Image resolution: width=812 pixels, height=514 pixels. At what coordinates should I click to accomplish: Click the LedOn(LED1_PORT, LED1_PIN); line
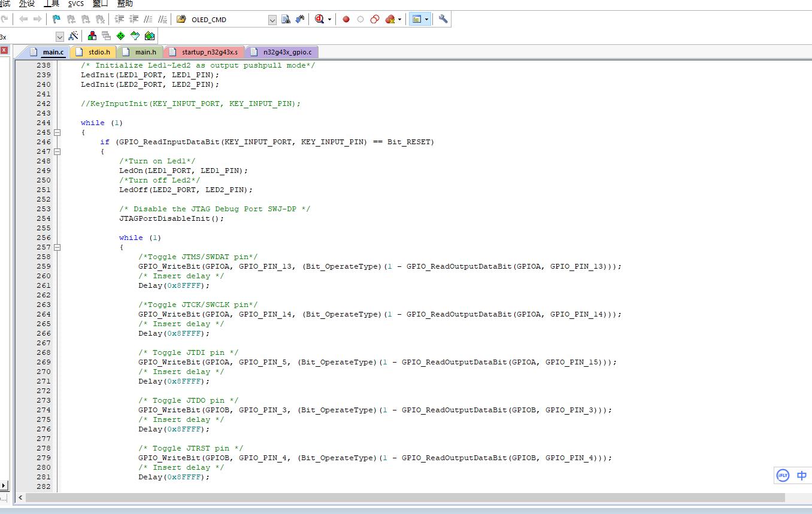tap(183, 171)
